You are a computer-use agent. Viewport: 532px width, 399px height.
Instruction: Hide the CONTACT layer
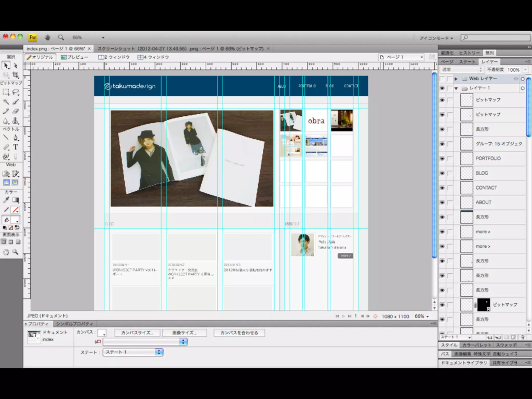(x=442, y=188)
